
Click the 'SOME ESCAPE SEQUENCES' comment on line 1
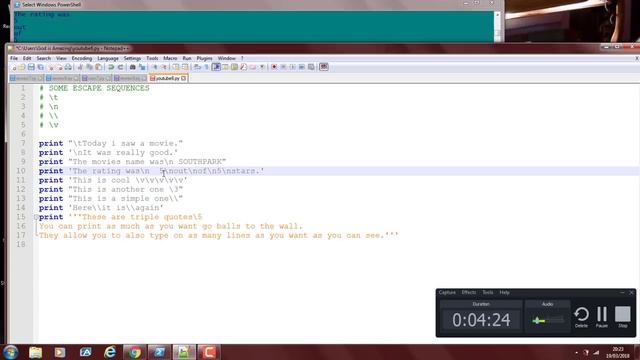[x=99, y=88]
